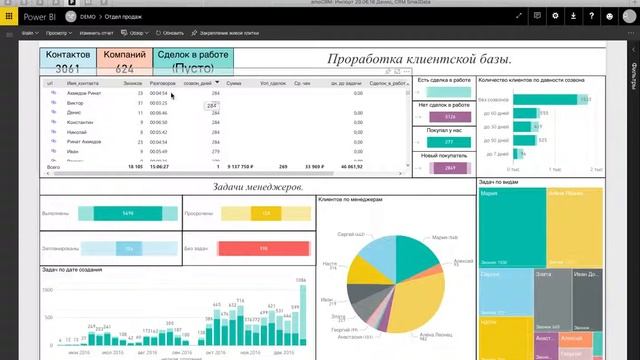Click the table's horizontal scrollbar
This screenshot has width=640, height=360.
tap(194, 173)
